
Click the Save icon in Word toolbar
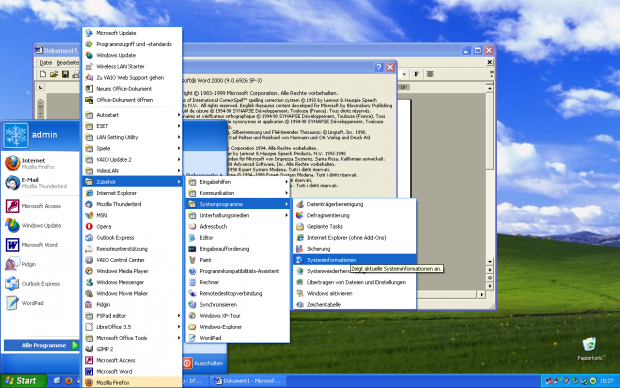coord(65,74)
